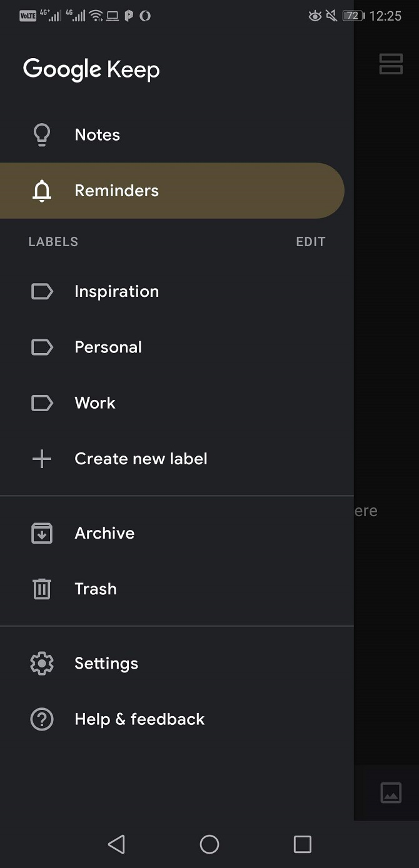Tap the Archive box icon
The height and width of the screenshot is (868, 419).
pyautogui.click(x=42, y=533)
